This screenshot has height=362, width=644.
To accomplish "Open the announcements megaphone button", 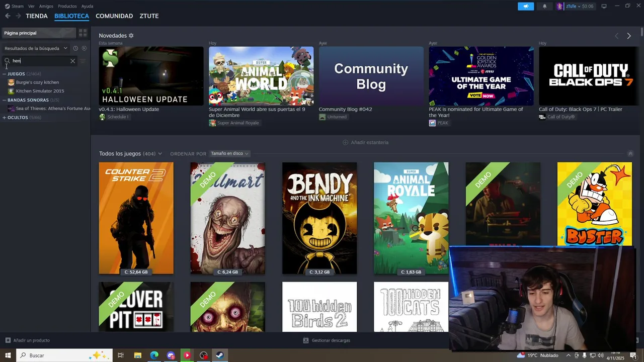I will 526,6.
